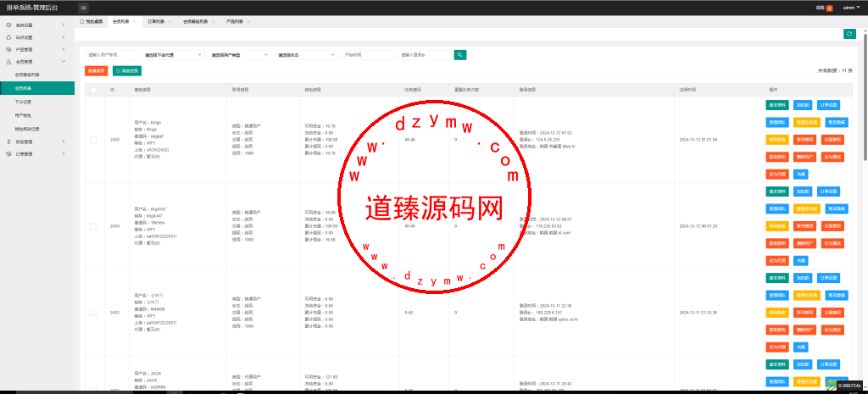
Task: Click the orange 批量禁用 button
Action: click(x=97, y=71)
